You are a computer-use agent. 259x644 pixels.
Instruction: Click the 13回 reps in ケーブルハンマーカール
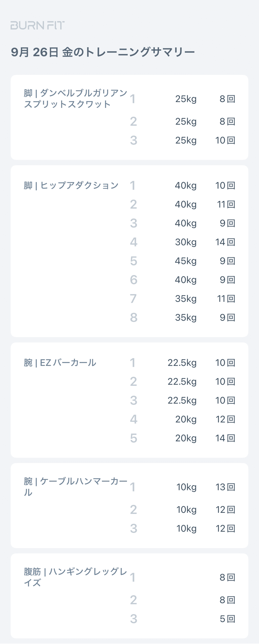(x=225, y=487)
